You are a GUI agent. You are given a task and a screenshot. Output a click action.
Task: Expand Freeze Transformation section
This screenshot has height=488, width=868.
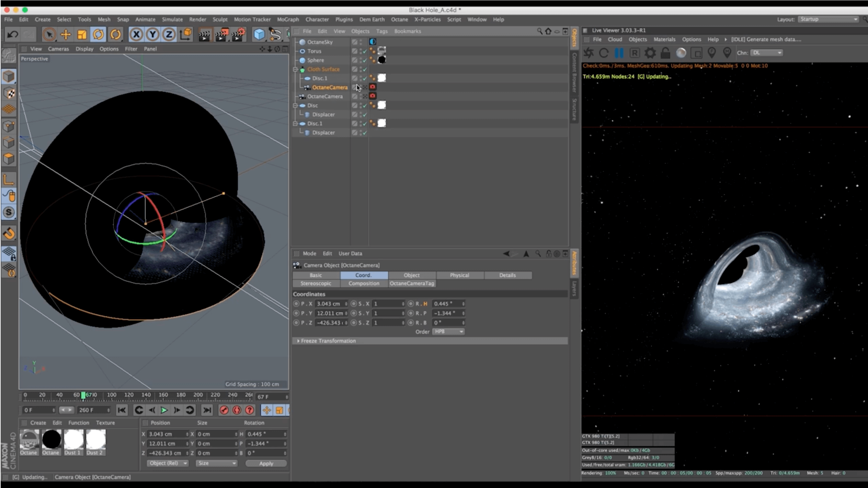(x=298, y=341)
